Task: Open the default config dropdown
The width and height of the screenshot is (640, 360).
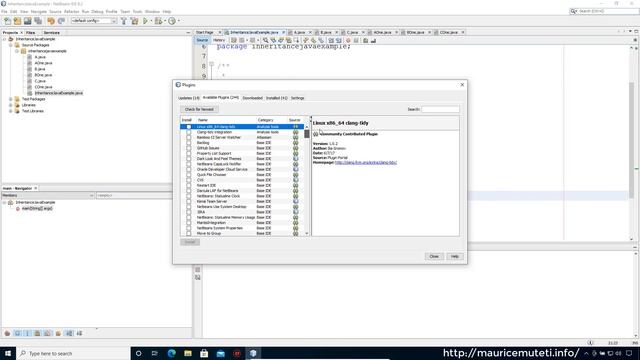Action: (x=94, y=21)
